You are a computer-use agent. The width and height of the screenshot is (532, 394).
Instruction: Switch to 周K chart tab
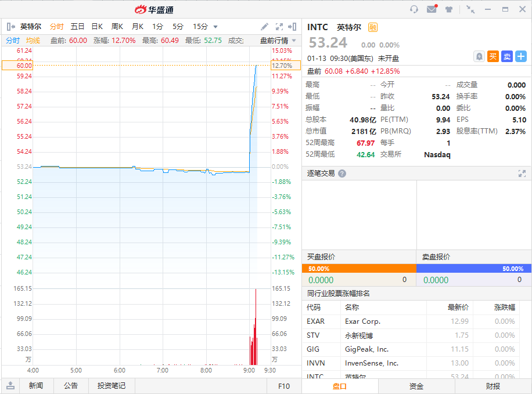pyautogui.click(x=117, y=27)
